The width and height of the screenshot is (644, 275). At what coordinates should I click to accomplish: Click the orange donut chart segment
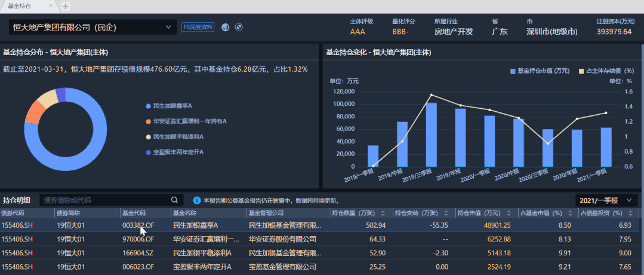(35, 112)
